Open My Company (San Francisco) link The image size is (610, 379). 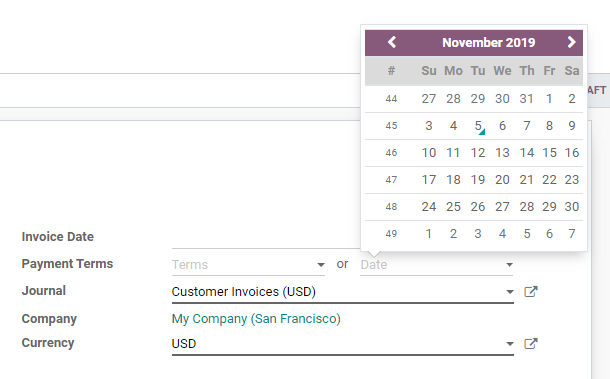(x=256, y=319)
